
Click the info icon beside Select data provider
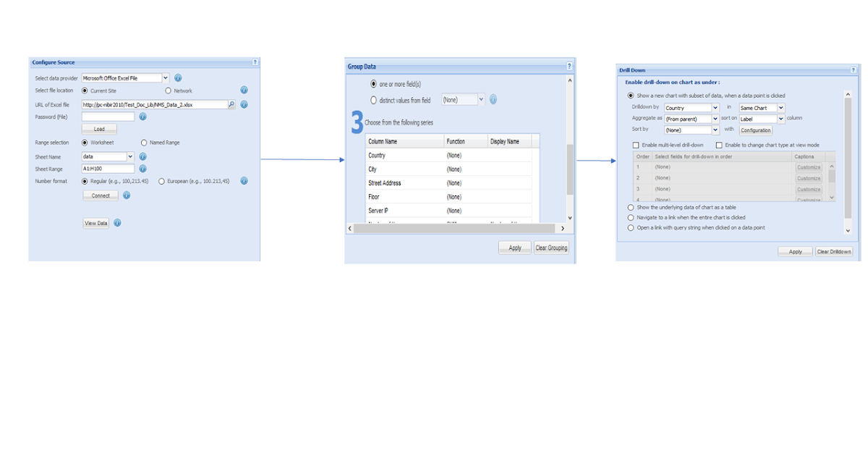[x=178, y=77]
